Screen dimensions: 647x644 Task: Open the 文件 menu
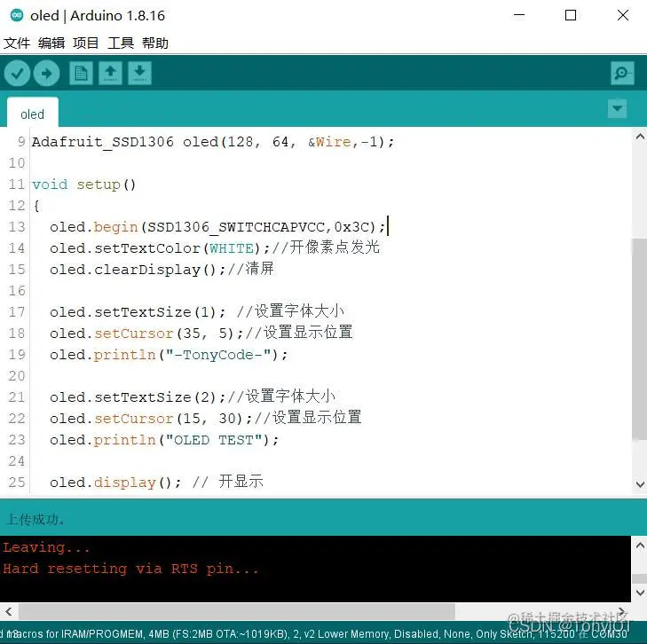[17, 43]
